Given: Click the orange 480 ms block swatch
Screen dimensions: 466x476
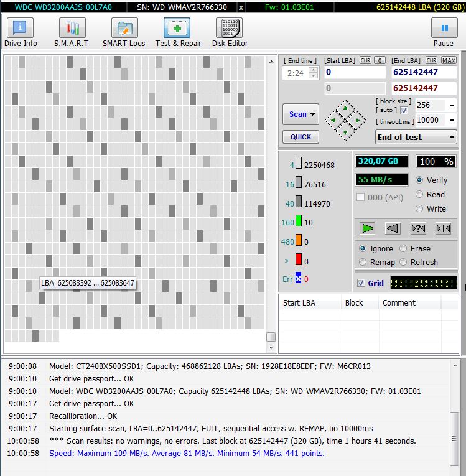Looking at the screenshot, I should click(x=299, y=240).
